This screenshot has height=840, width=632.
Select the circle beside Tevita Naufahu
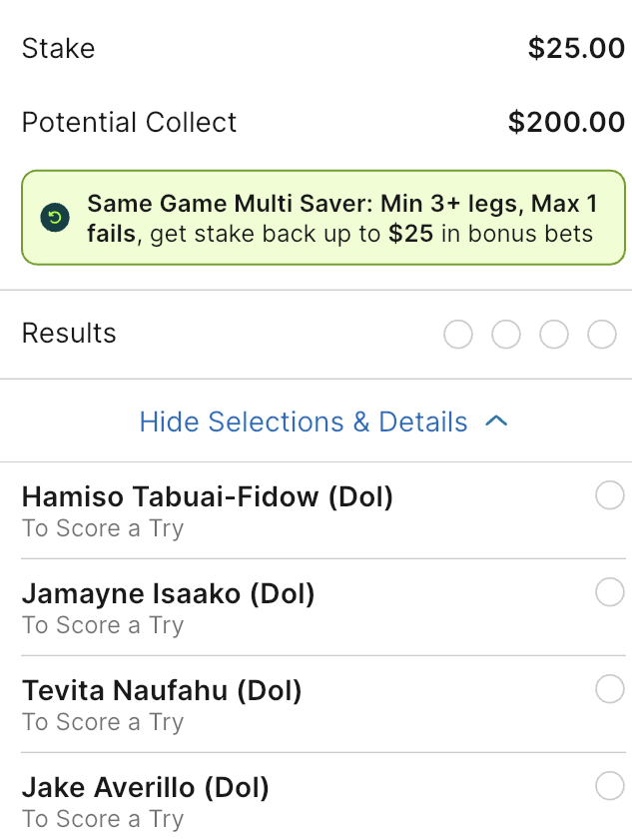609,689
